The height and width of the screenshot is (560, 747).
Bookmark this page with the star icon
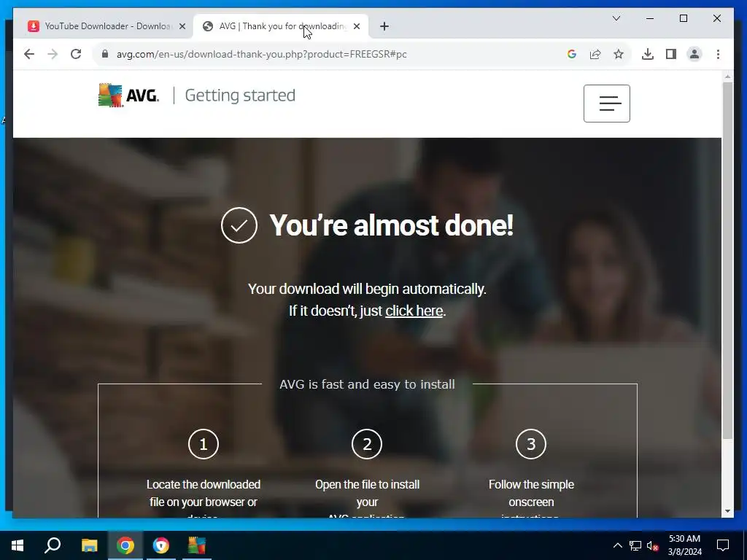tap(619, 54)
